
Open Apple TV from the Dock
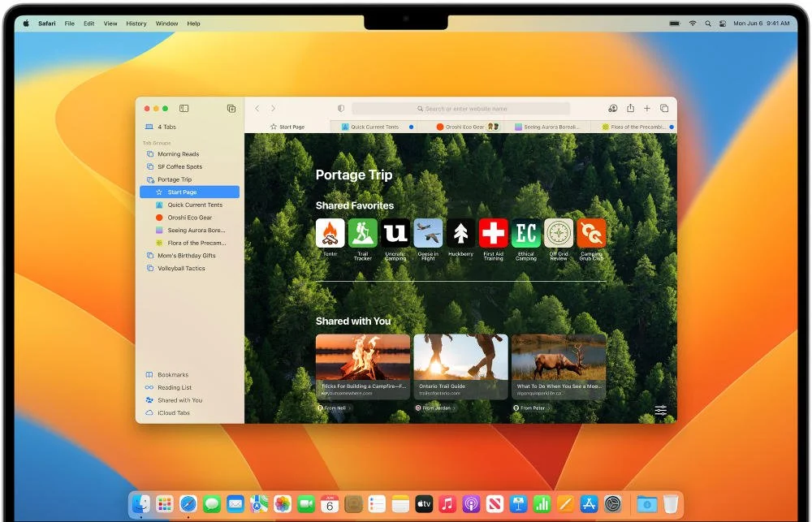coord(424,503)
